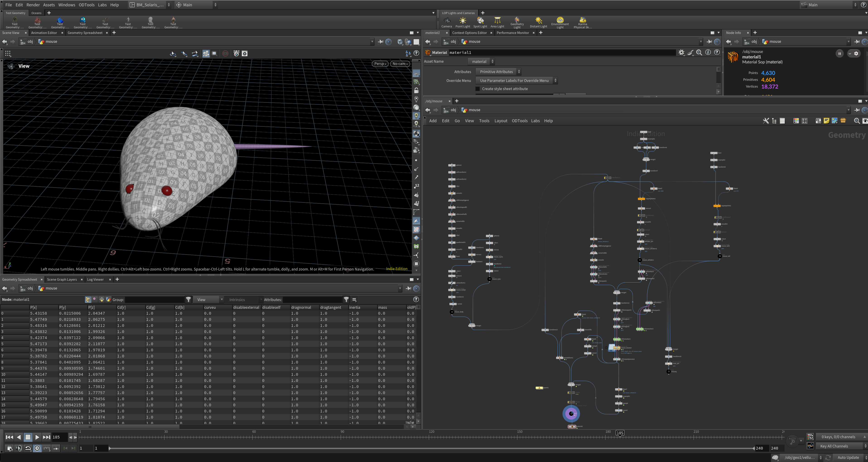This screenshot has height=462, width=868.
Task: Select the Point Light shelf tool
Action: [x=463, y=23]
